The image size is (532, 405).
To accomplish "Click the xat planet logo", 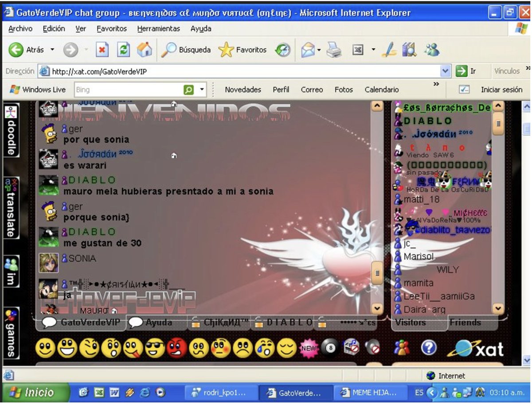I will tap(475, 348).
